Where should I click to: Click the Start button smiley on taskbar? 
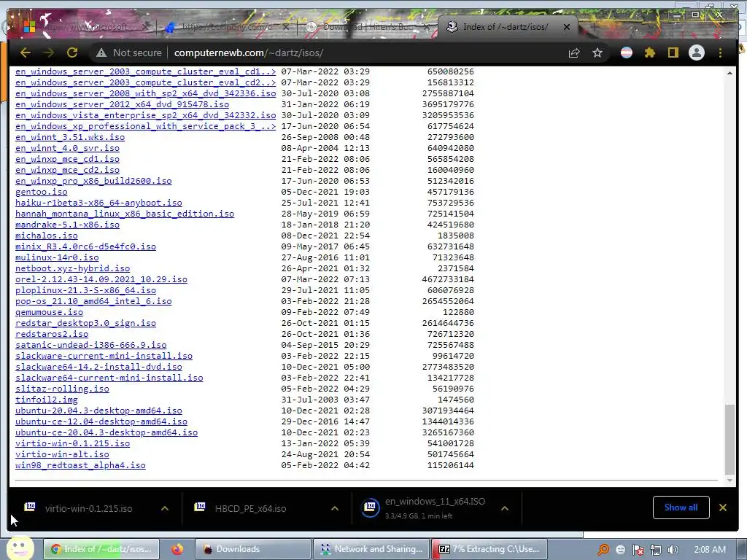coord(20,548)
